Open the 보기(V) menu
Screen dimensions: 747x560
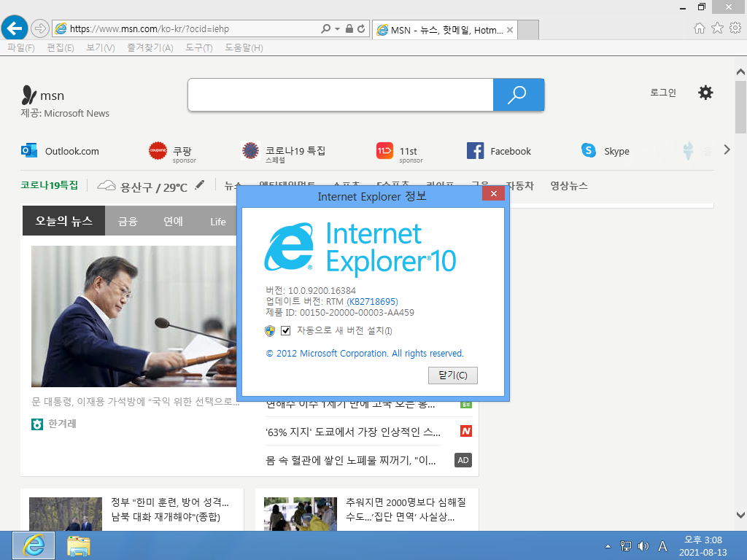101,47
